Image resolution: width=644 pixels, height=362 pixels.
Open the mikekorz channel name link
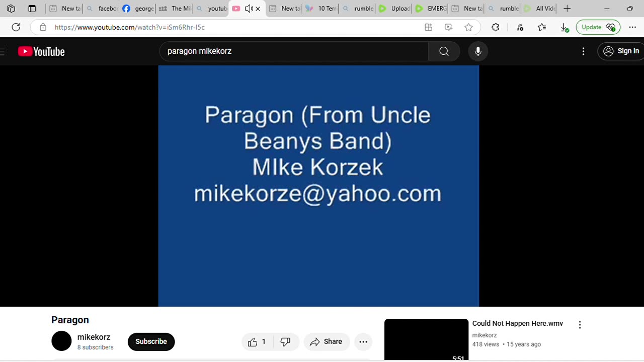coord(94,337)
